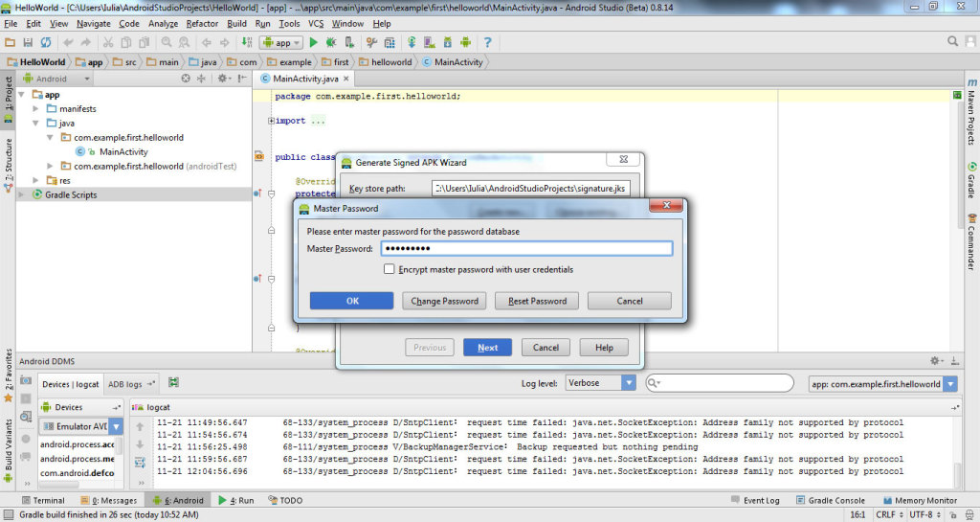Viewport: 980px width, 522px height.
Task: Click the Reset Password button
Action: (x=537, y=301)
